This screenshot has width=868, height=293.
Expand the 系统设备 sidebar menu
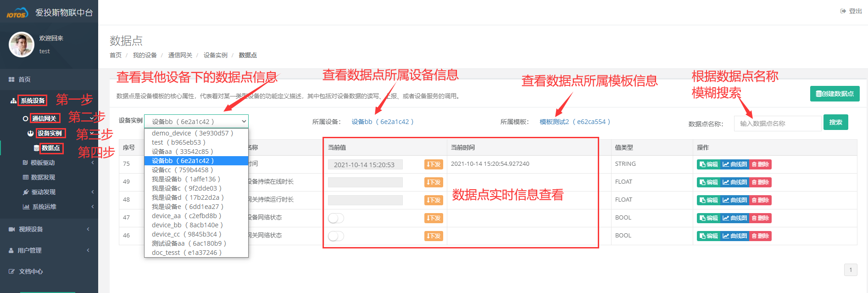33,101
